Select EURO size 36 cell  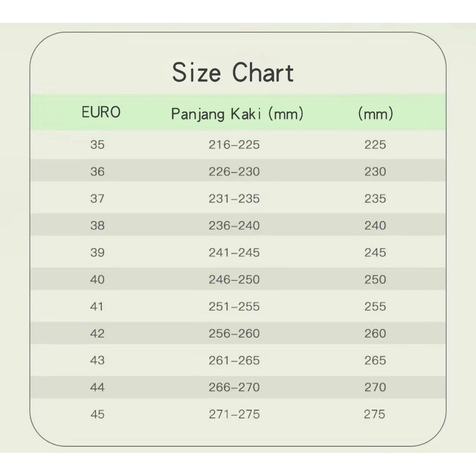(98, 172)
